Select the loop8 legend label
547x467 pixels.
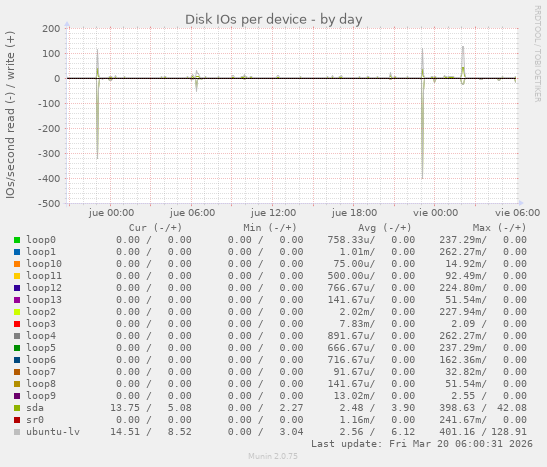41,384
